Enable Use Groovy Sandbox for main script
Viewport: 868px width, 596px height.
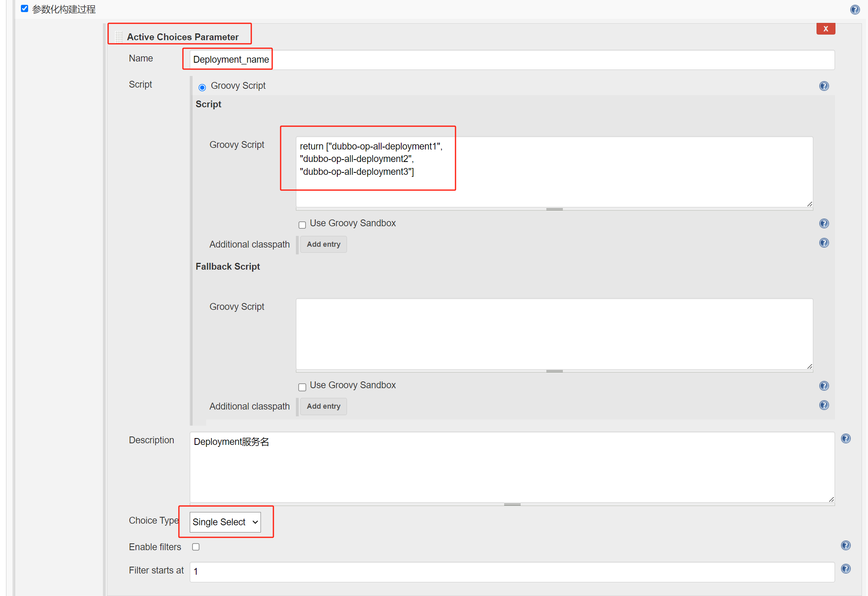(302, 225)
